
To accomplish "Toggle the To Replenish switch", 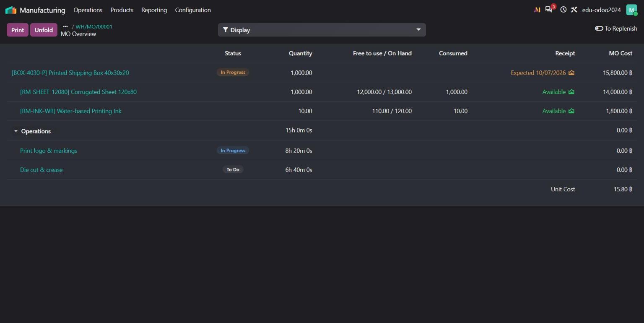I will click(x=599, y=29).
